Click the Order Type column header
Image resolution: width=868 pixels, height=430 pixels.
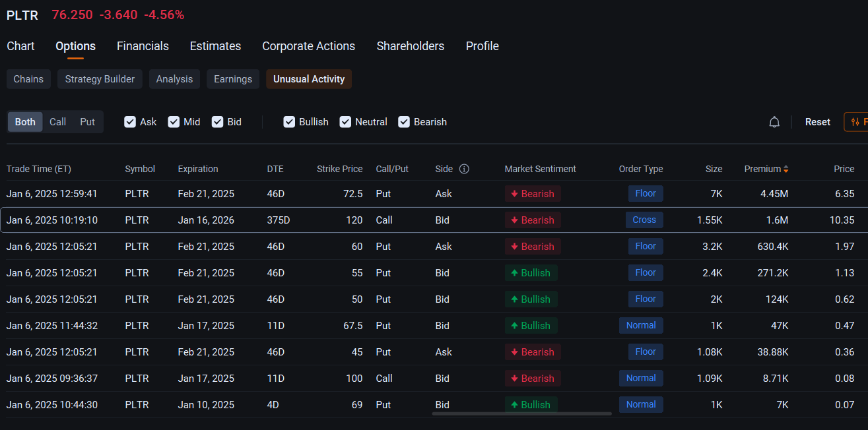coord(641,169)
